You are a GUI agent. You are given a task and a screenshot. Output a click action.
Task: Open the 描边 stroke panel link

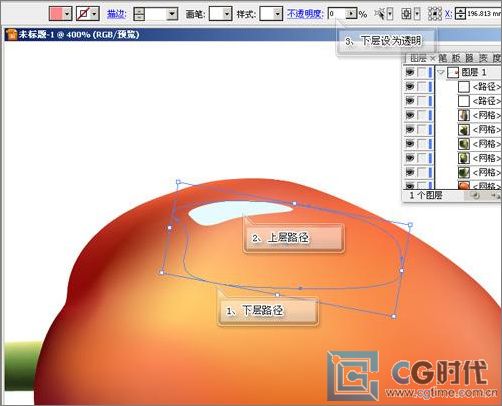[116, 14]
